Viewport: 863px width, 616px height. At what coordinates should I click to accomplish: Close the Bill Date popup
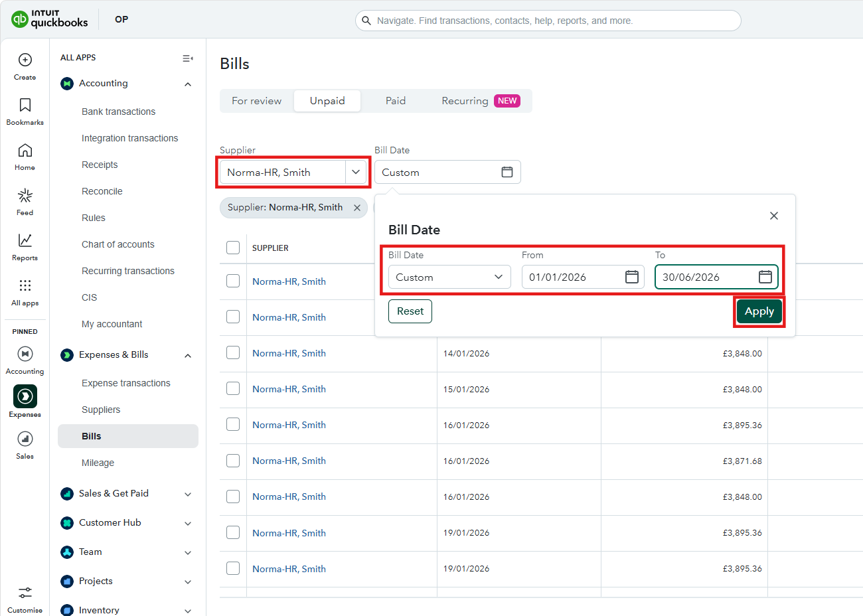774,216
